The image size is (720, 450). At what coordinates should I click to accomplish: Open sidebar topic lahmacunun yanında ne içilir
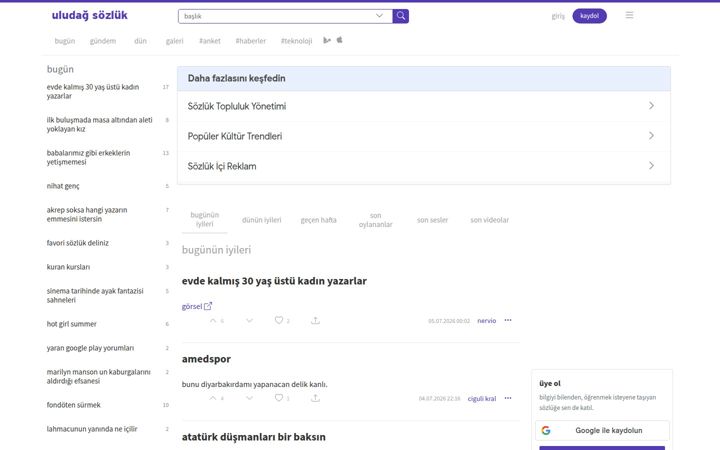tap(92, 429)
